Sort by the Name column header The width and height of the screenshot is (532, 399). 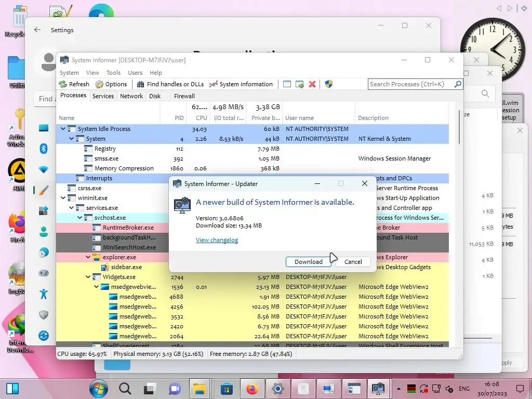(108, 118)
